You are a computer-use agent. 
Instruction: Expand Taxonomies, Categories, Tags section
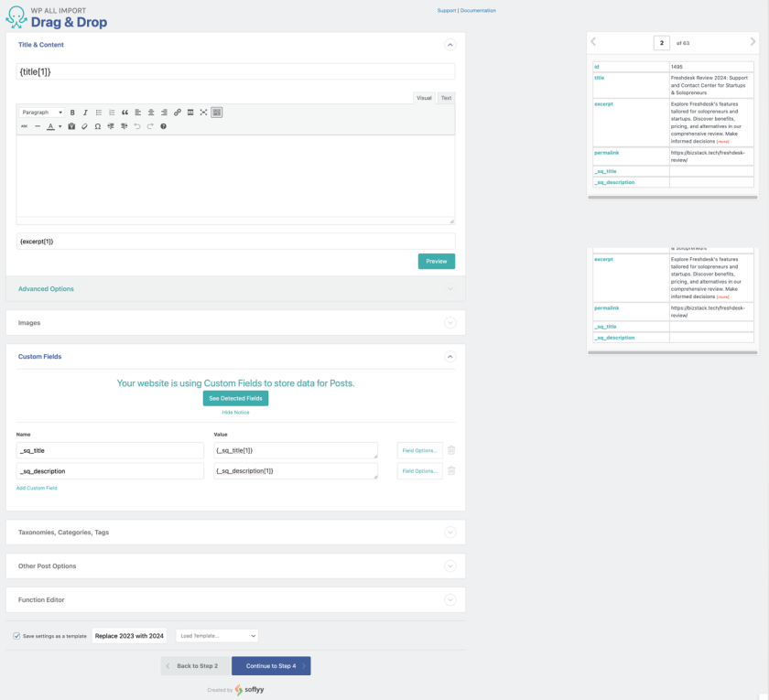[x=449, y=533]
